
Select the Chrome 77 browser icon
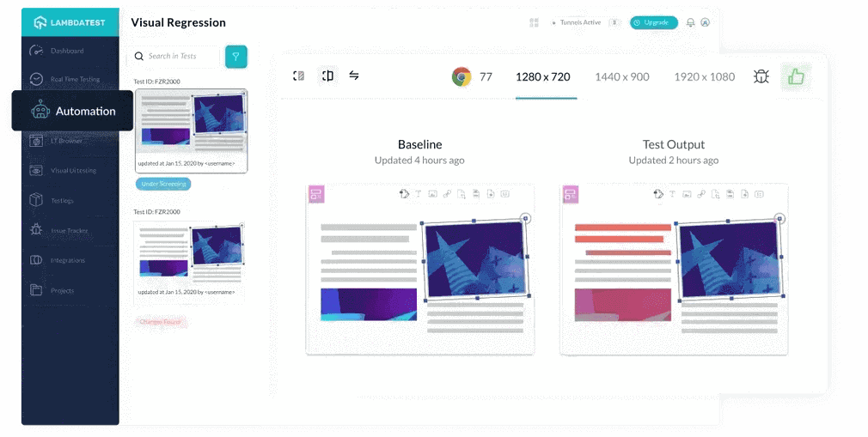coord(462,77)
